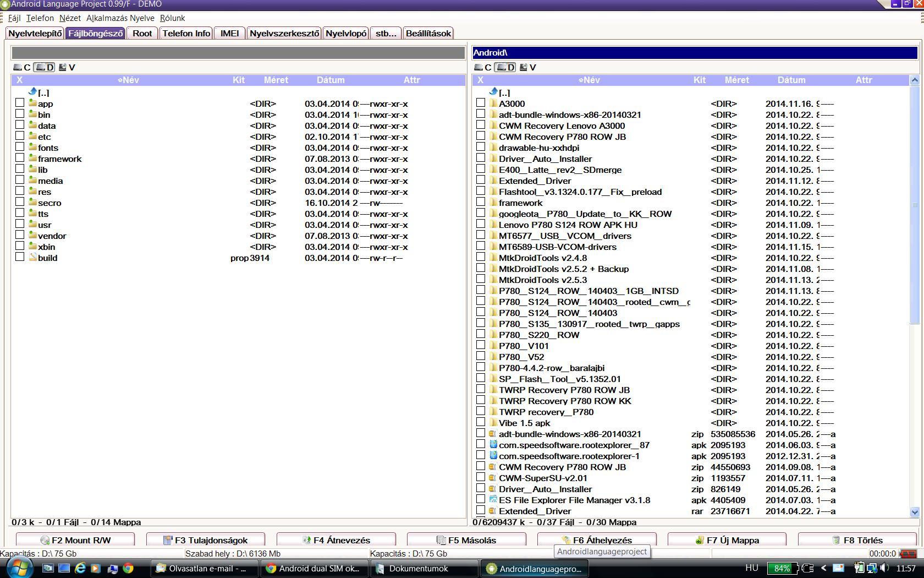Tick the checkbox for build prop file

(x=20, y=257)
